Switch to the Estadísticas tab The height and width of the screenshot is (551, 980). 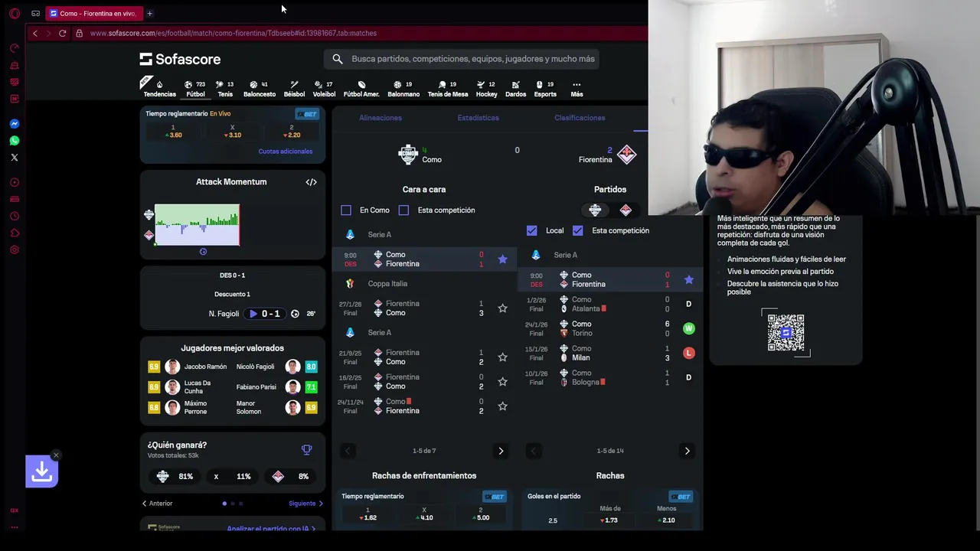(x=479, y=118)
